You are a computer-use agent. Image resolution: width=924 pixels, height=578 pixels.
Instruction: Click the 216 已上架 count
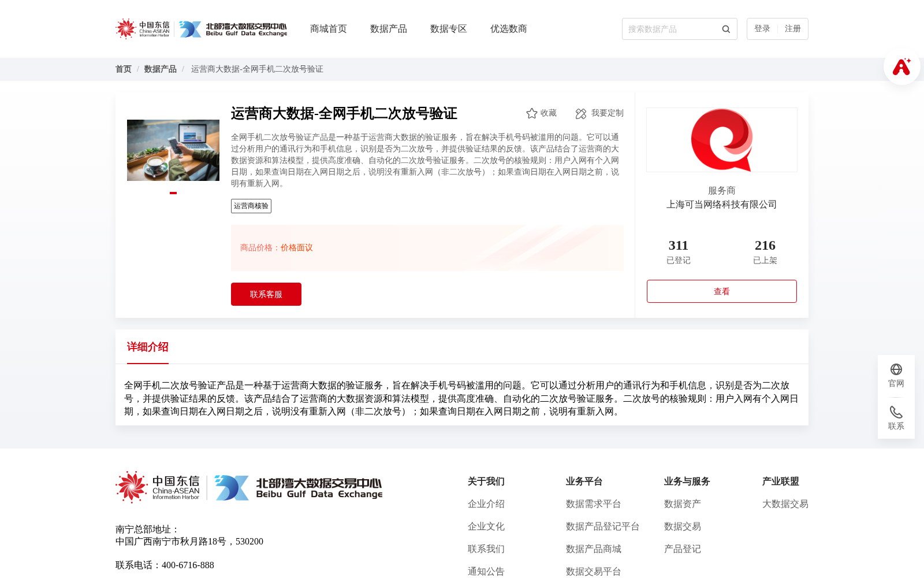click(x=765, y=251)
